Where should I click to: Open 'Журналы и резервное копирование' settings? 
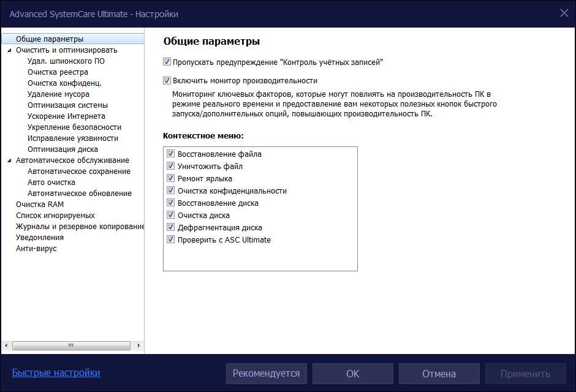tap(80, 226)
